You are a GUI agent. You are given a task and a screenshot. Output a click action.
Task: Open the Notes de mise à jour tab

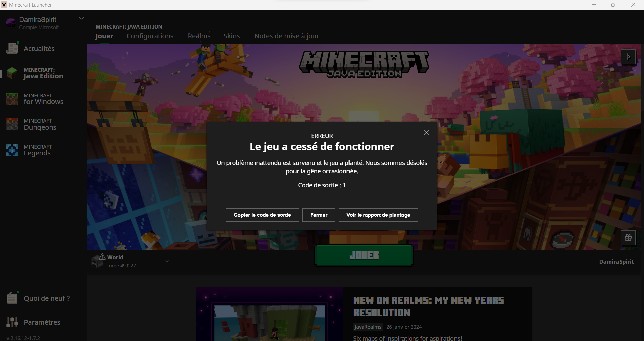287,36
